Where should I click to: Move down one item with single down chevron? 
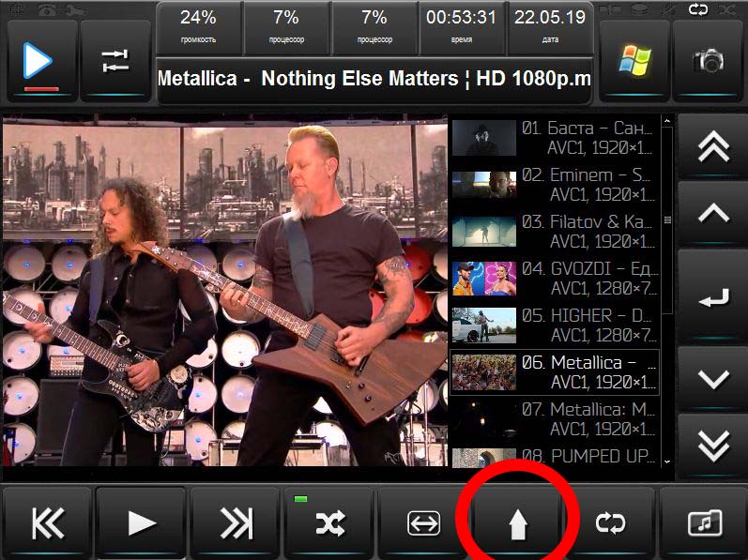(x=713, y=380)
